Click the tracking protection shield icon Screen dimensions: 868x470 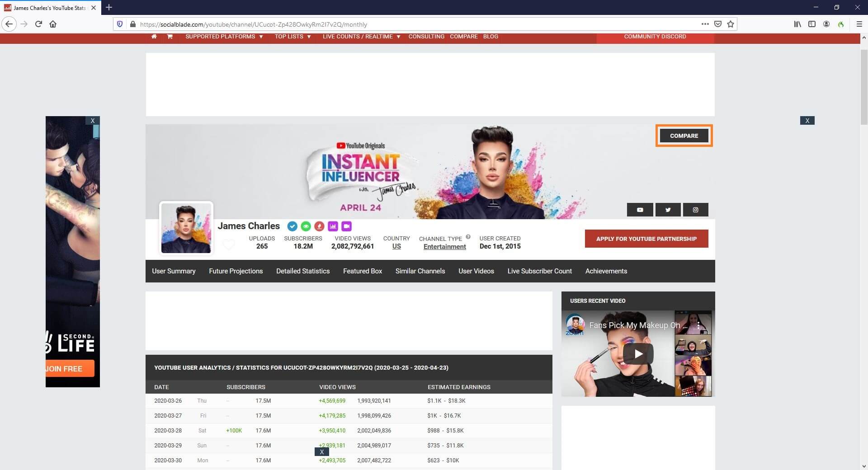tap(119, 24)
